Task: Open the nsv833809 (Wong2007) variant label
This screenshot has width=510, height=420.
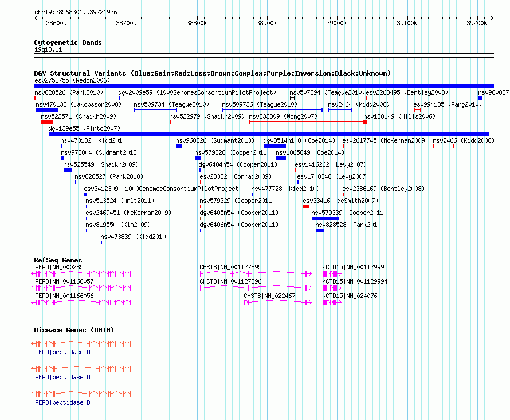Action: point(283,116)
